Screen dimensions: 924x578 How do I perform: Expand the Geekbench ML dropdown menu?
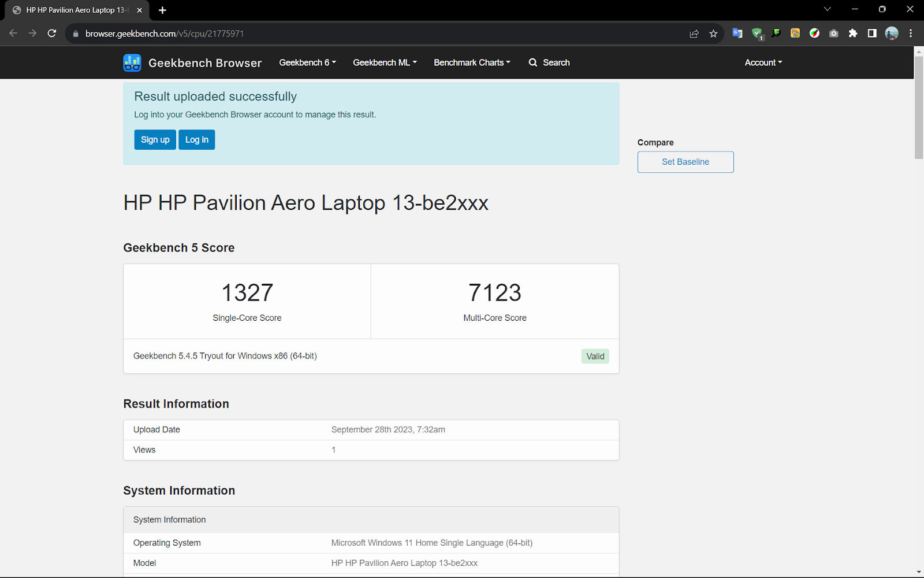coord(385,62)
